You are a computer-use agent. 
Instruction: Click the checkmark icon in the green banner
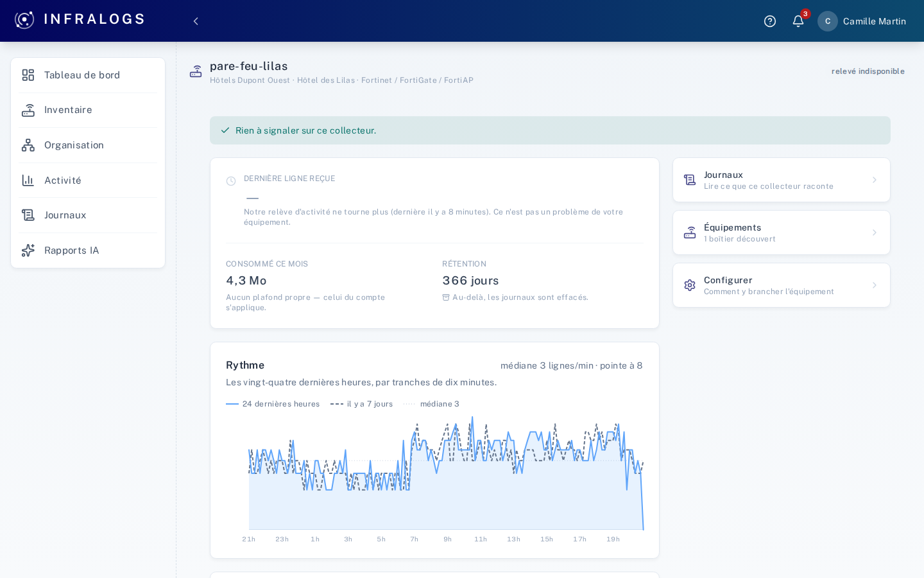click(225, 130)
